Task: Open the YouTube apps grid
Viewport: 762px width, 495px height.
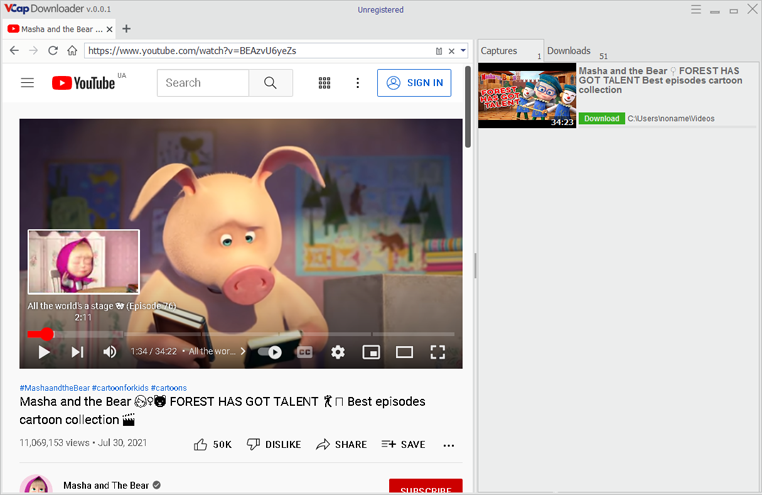Action: click(324, 83)
